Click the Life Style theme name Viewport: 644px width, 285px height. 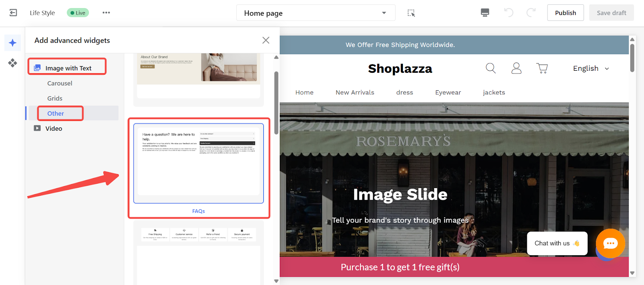coord(42,13)
